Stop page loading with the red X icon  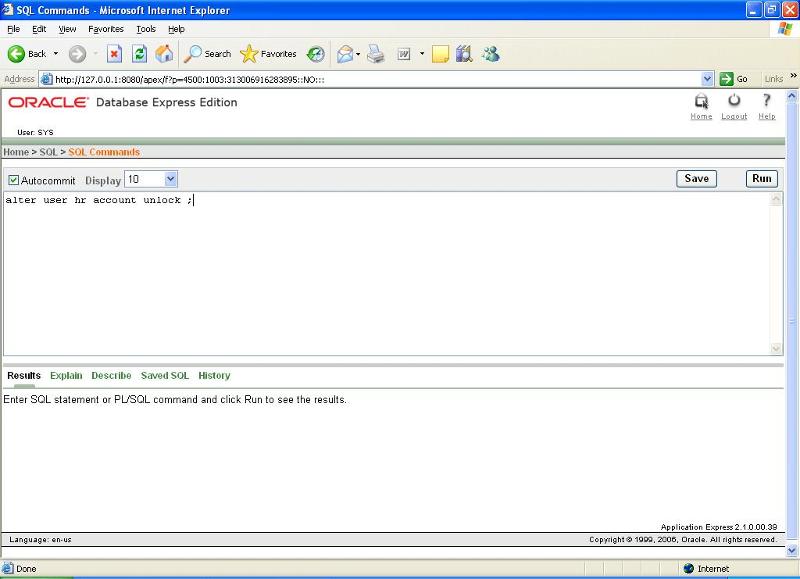(x=114, y=54)
